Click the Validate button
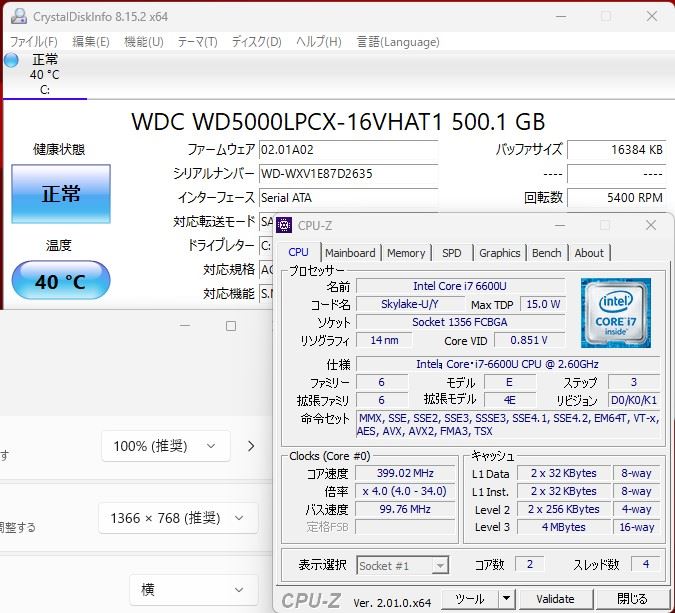This screenshot has width=675, height=613. (555, 599)
